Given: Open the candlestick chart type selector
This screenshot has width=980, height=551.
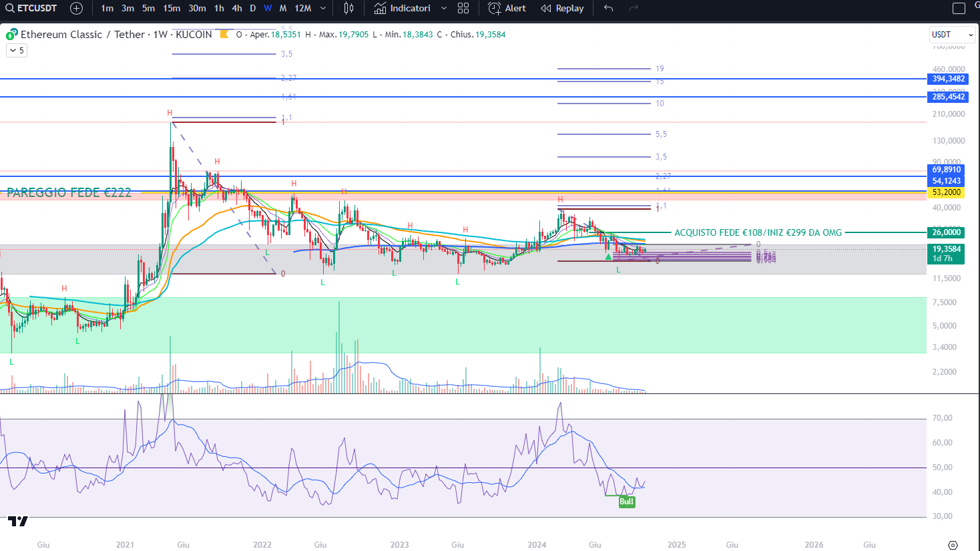Looking at the screenshot, I should tap(348, 9).
